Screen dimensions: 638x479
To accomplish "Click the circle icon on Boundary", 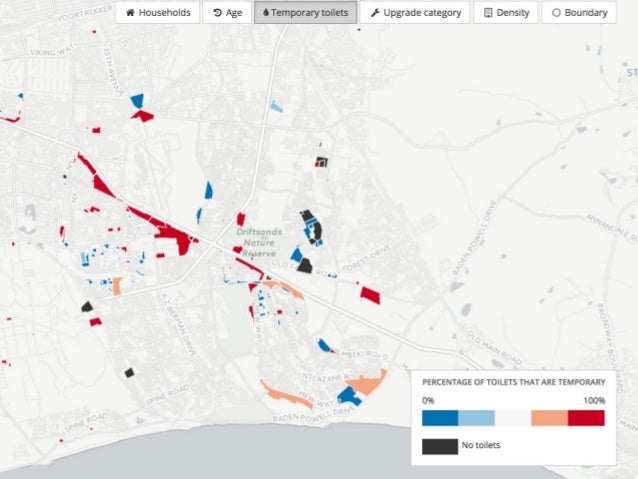I will [x=556, y=13].
